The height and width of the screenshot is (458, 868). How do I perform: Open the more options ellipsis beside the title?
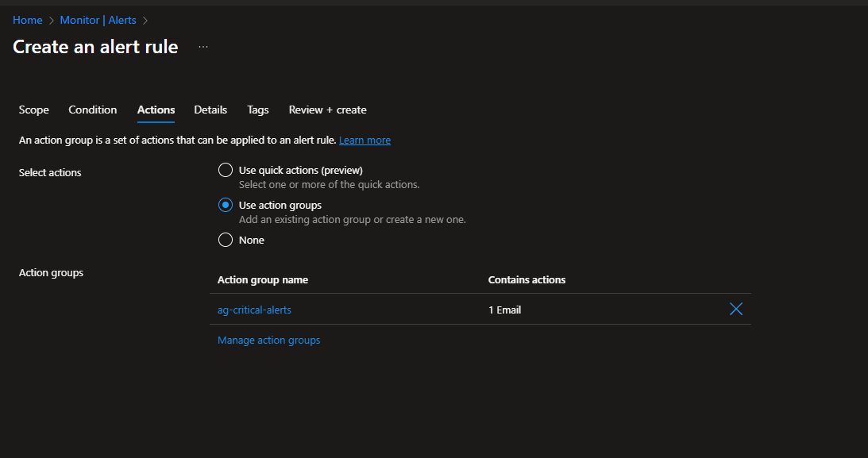(203, 48)
